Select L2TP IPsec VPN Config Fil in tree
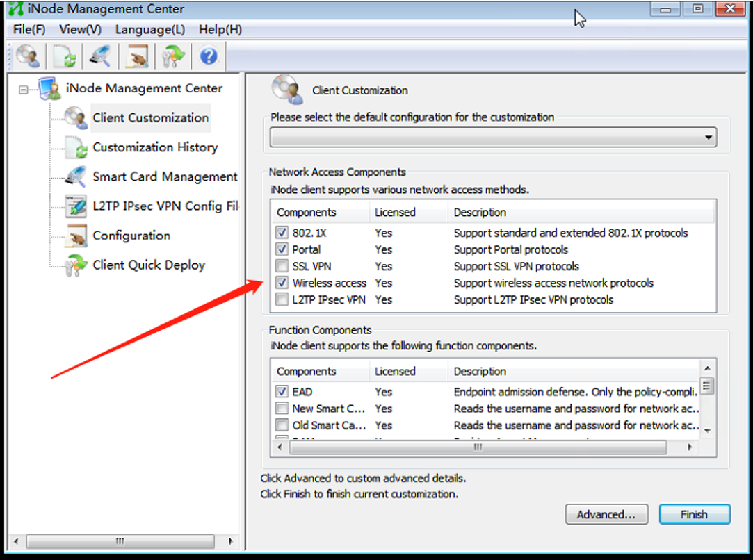 [165, 206]
